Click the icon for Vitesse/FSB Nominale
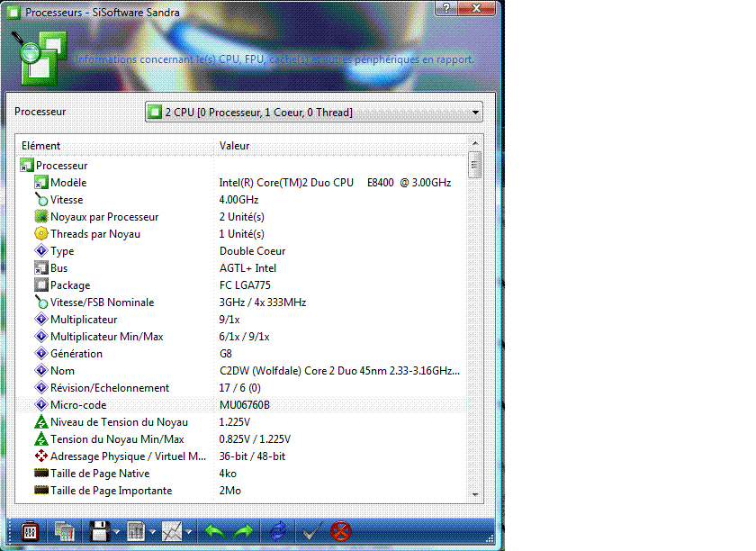Screen dimensions: 756x551 tap(41, 303)
